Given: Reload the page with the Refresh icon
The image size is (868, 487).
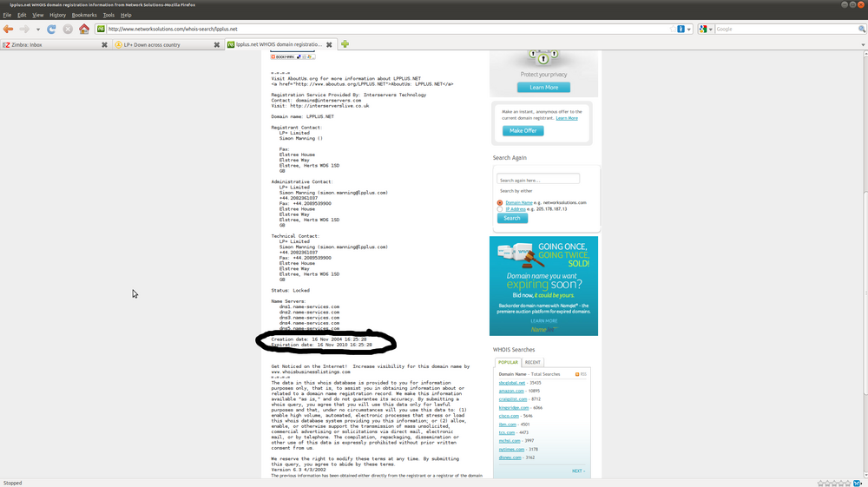Looking at the screenshot, I should [51, 29].
